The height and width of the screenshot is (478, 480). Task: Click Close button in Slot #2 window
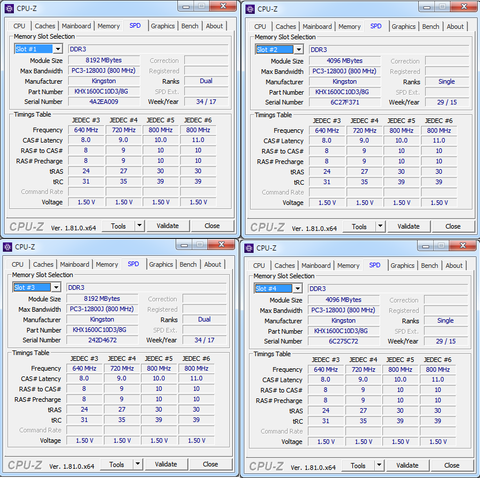tap(453, 227)
